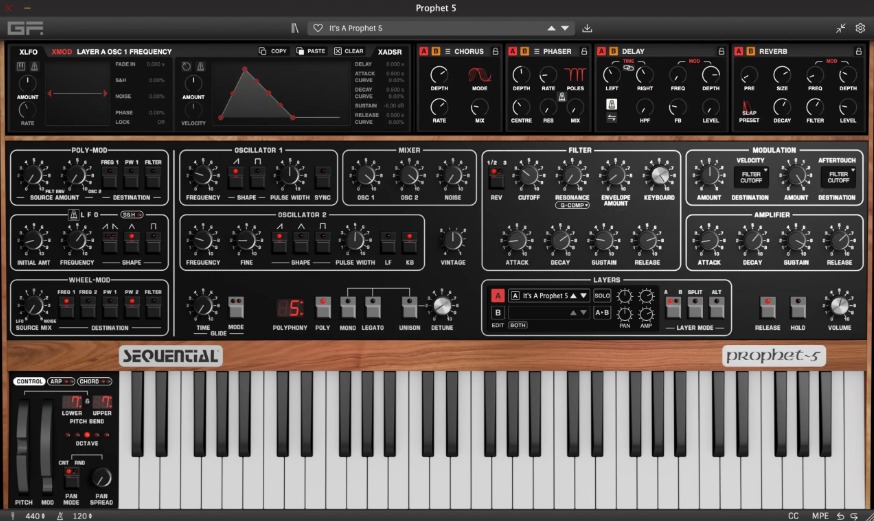Toggle the Filter REV switch
Image resolution: width=874 pixels, height=521 pixels.
(x=496, y=177)
